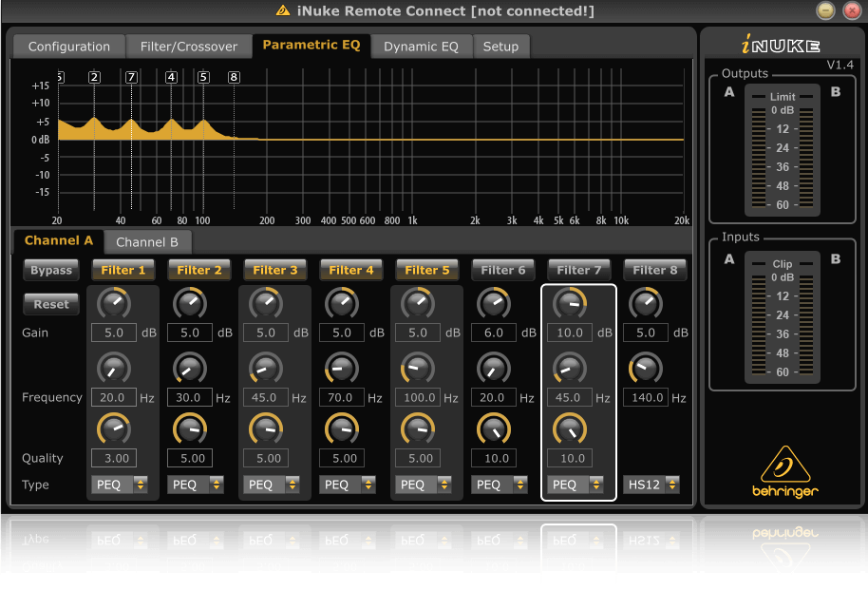Click the Filter 7 gain knob
Screen dimensions: 868x590
pyautogui.click(x=570, y=304)
